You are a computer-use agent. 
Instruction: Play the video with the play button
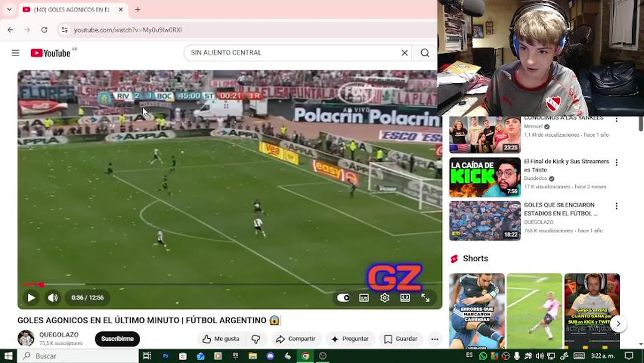tap(31, 297)
